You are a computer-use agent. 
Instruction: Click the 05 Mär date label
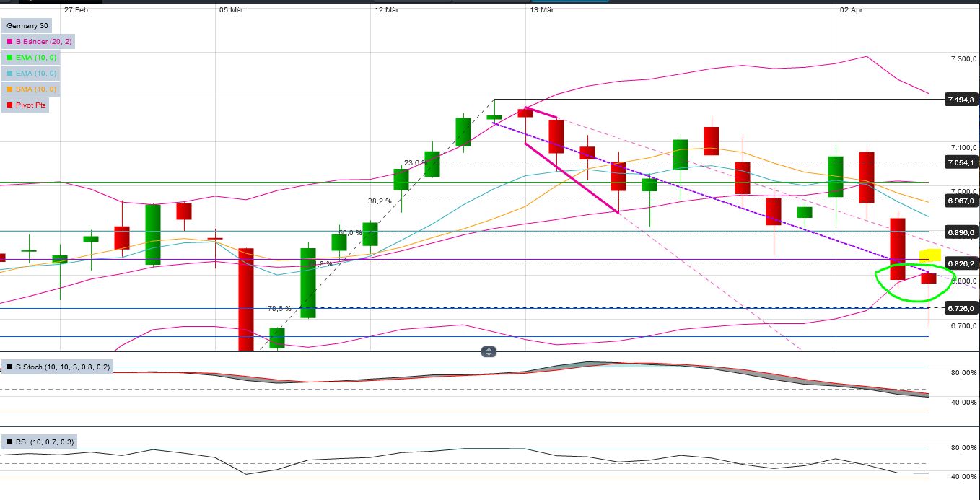point(231,10)
